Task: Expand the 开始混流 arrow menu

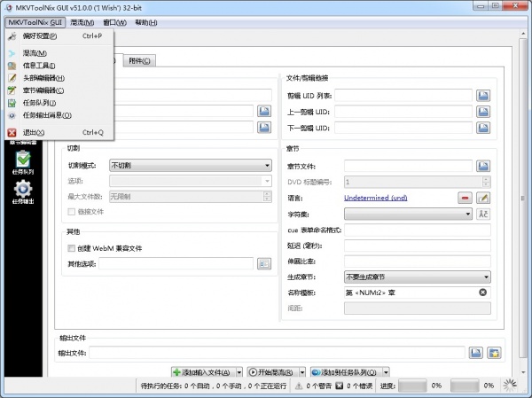Action: tap(302, 372)
